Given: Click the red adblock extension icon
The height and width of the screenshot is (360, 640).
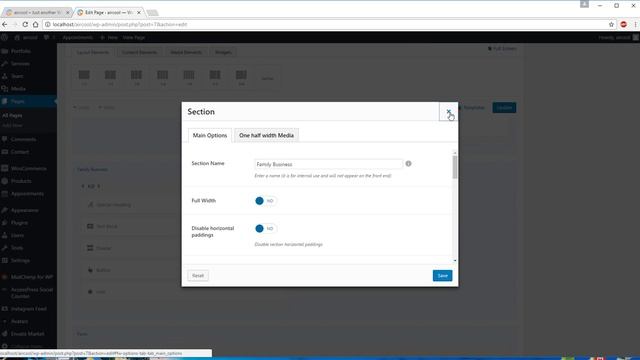Looking at the screenshot, I should (623, 24).
